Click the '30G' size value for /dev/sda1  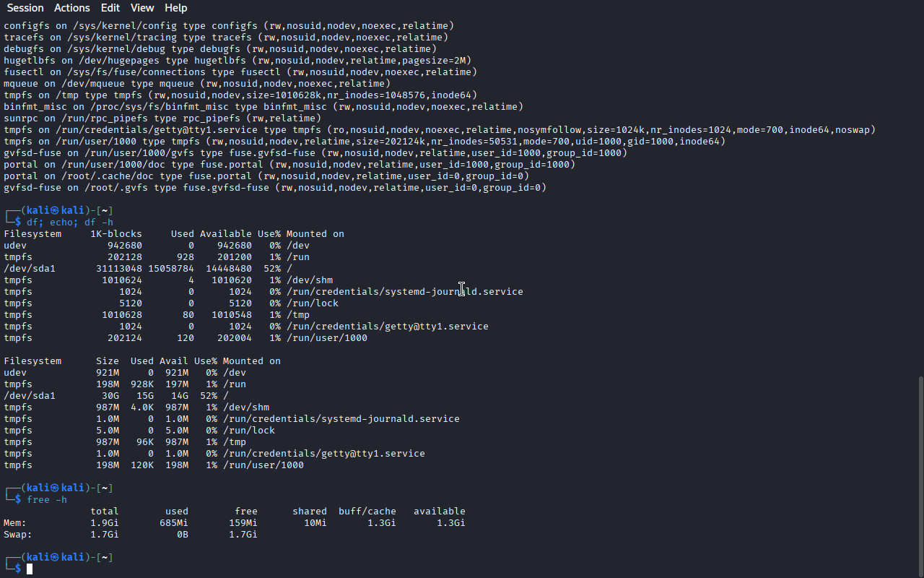click(x=110, y=396)
